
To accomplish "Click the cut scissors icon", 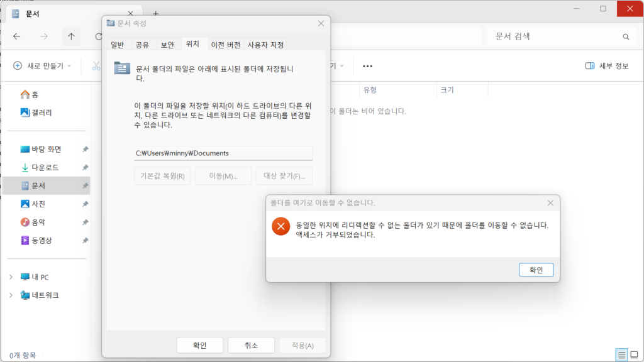I will click(96, 65).
